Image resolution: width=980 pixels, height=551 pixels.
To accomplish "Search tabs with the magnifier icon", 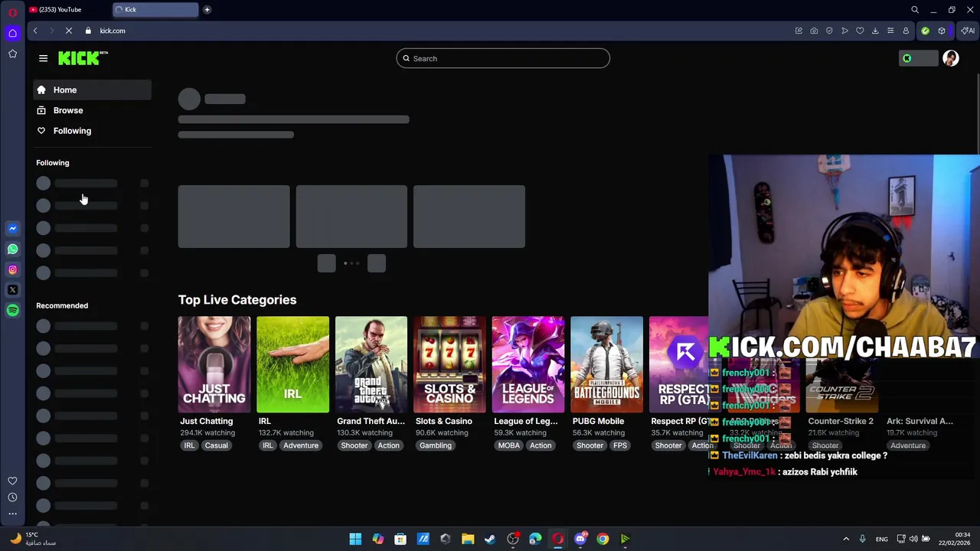I will pyautogui.click(x=914, y=10).
